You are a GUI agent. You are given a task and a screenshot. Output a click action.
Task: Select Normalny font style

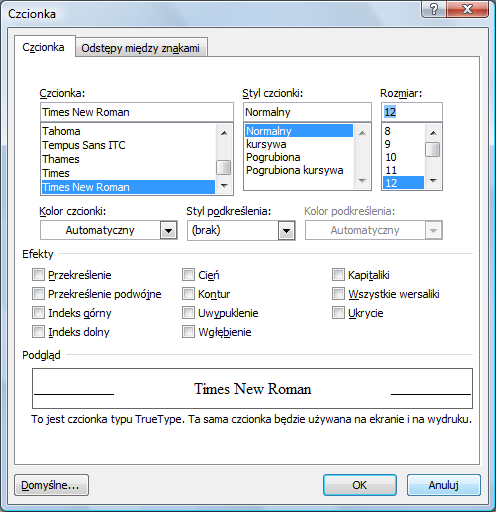(x=299, y=131)
